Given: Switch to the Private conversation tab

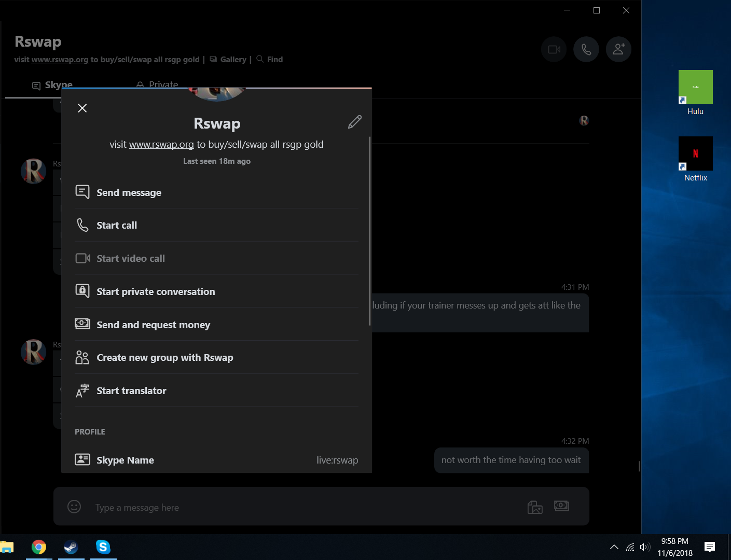Looking at the screenshot, I should point(157,85).
